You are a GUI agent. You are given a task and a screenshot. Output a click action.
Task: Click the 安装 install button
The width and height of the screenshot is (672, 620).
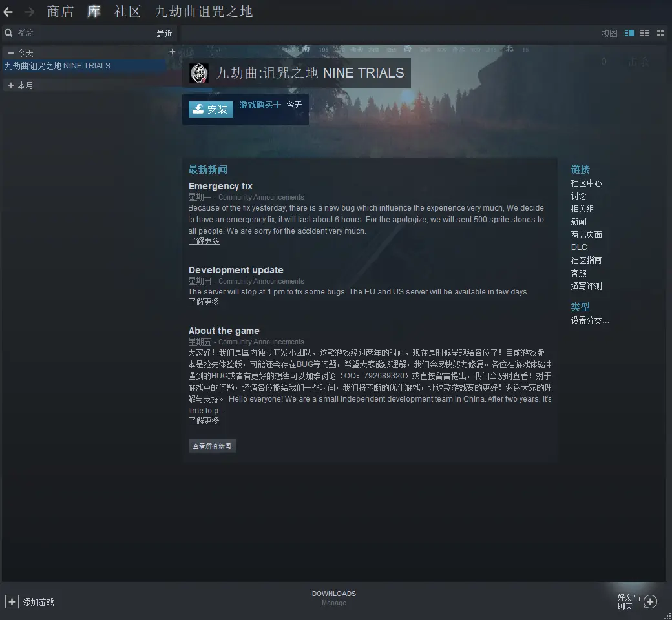211,109
